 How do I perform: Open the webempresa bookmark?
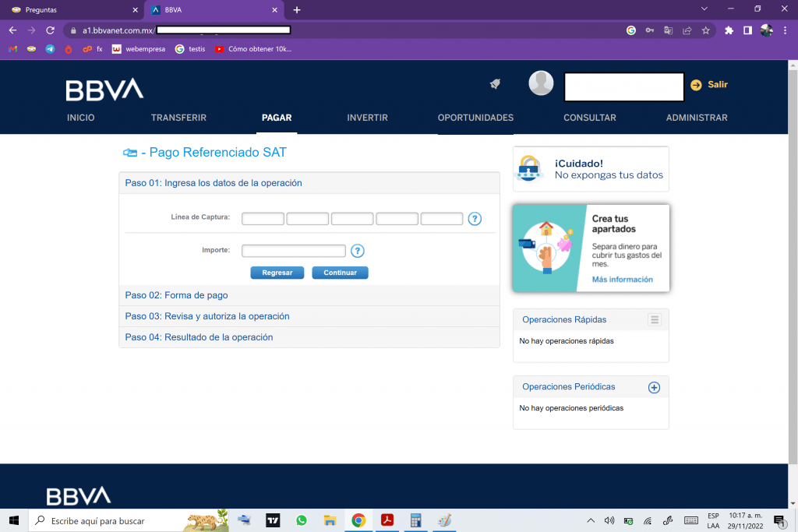(139, 49)
